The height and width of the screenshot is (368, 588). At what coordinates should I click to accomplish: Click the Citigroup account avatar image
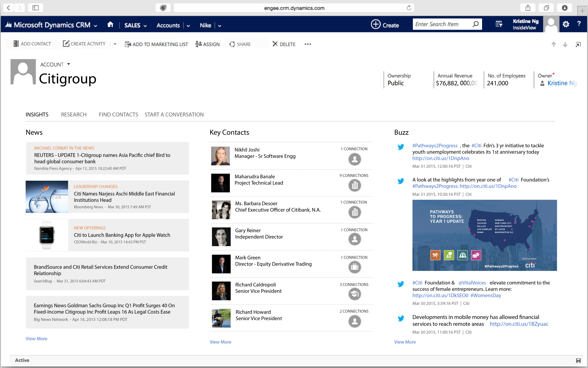click(x=23, y=72)
